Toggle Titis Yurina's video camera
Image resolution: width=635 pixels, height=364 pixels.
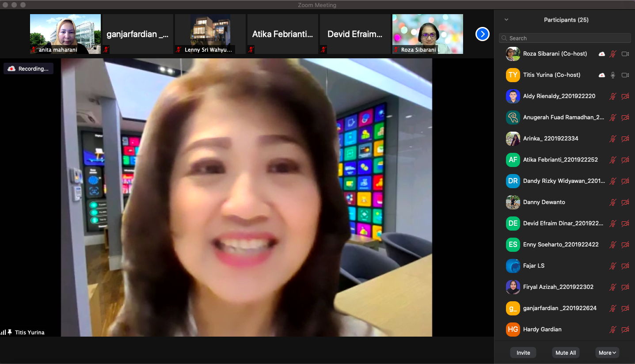click(625, 75)
